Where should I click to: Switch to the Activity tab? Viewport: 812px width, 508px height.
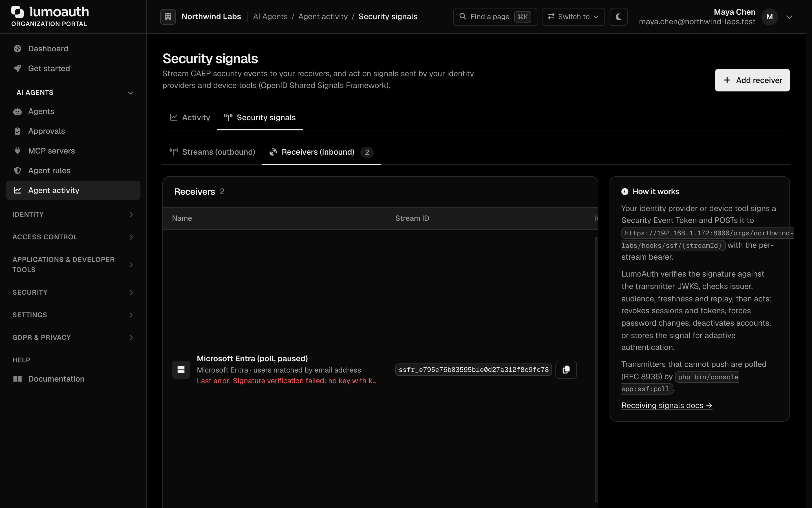point(189,118)
